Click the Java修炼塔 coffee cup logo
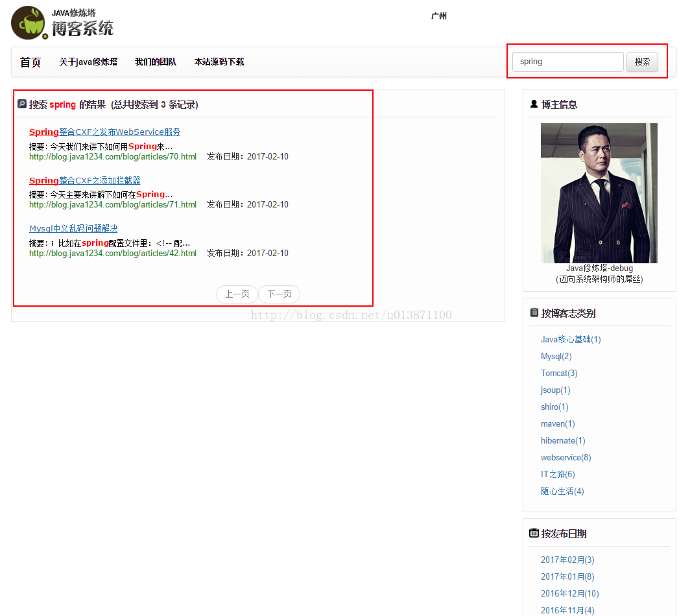This screenshot has height=616, width=690. coord(29,23)
